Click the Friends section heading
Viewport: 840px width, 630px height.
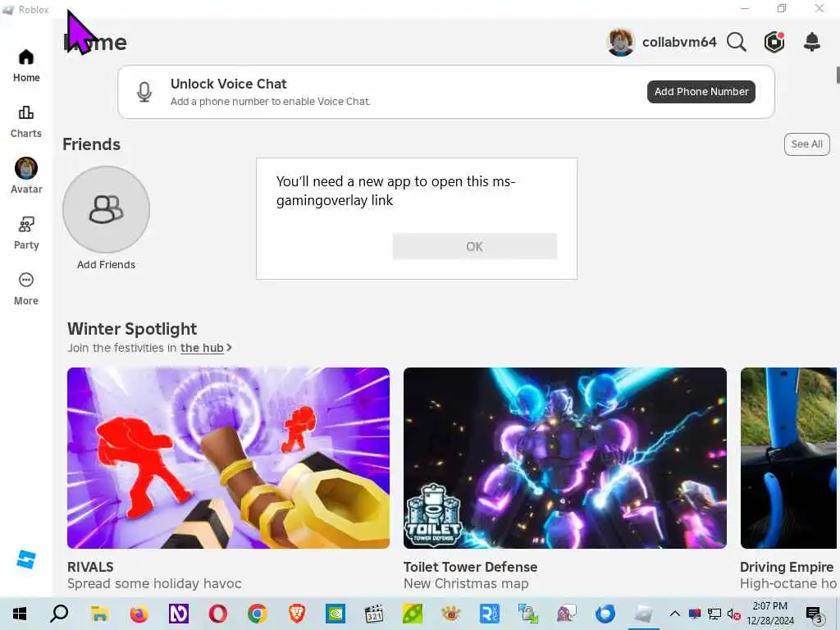tap(92, 144)
